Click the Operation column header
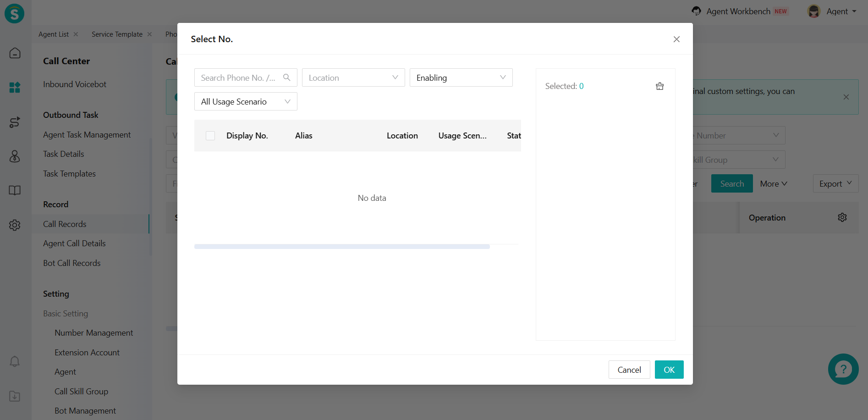Image resolution: width=868 pixels, height=420 pixels. pos(767,218)
